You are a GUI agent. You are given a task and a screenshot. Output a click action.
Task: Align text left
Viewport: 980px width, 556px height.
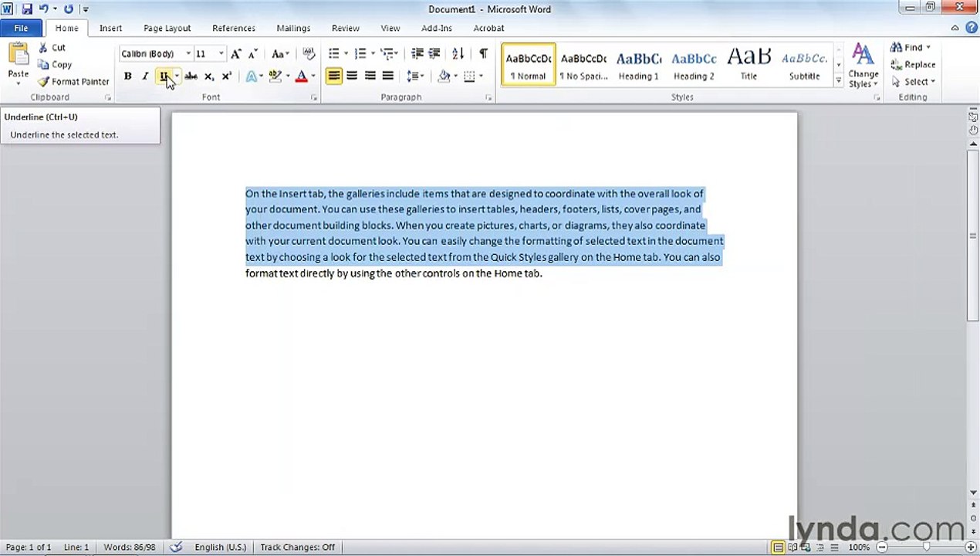[333, 76]
